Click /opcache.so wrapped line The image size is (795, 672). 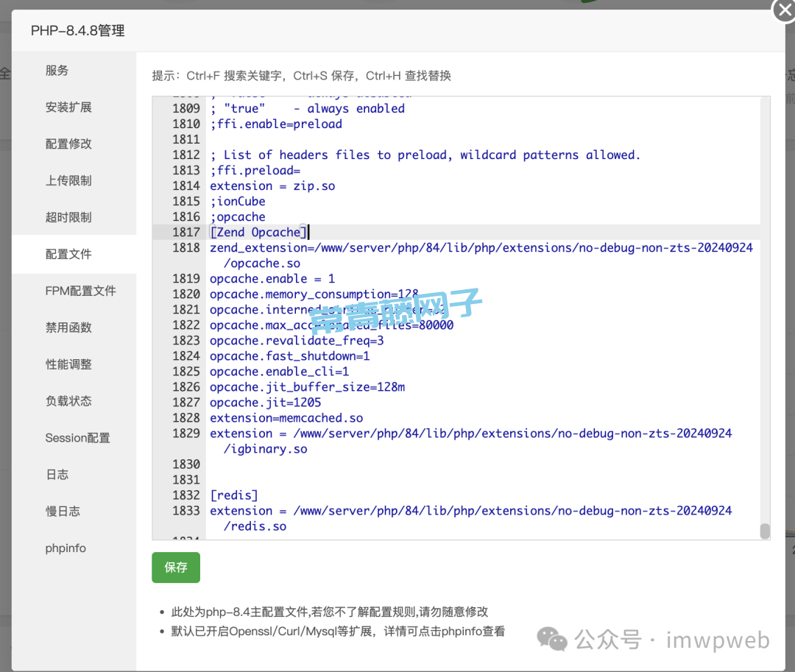[x=262, y=264]
